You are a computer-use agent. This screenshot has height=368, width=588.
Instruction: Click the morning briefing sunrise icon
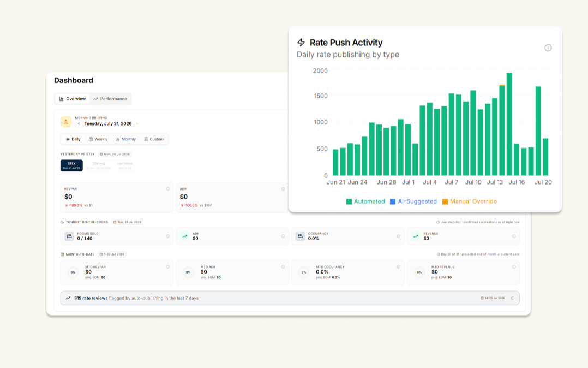tap(66, 122)
